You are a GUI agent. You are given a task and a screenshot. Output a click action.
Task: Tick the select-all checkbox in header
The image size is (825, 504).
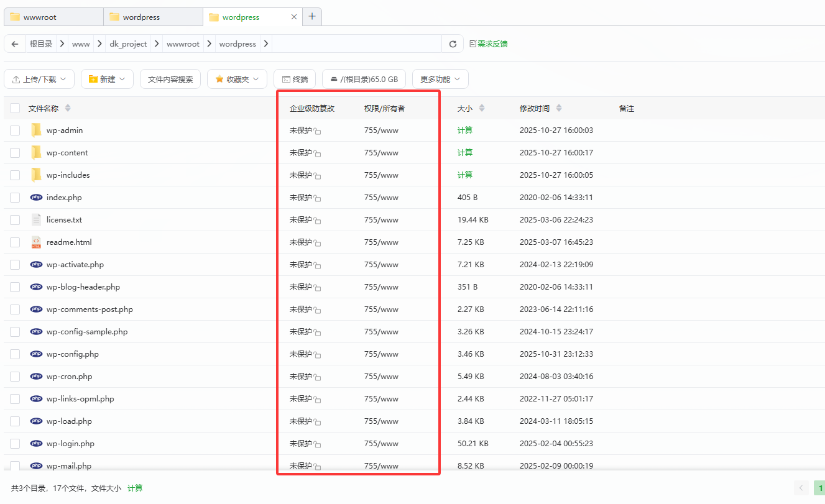click(15, 108)
